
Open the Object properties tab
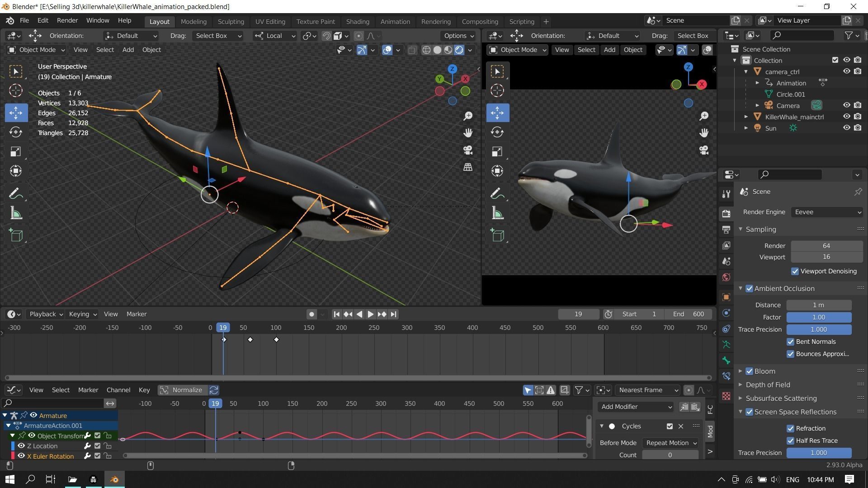(726, 297)
